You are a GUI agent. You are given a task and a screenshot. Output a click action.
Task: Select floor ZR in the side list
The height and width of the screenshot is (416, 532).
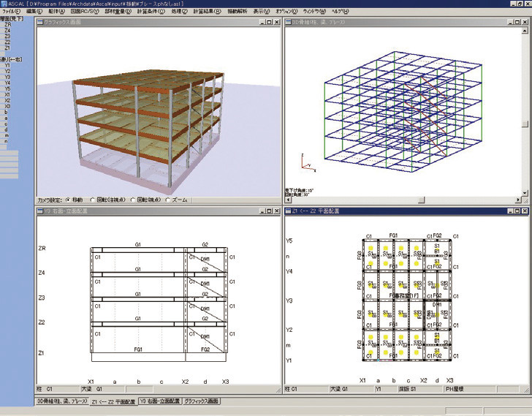coord(7,25)
